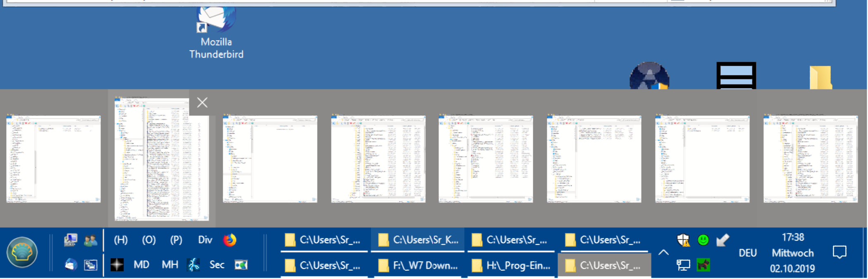Open the Classic Shell start button
The image size is (868, 279).
click(x=22, y=253)
